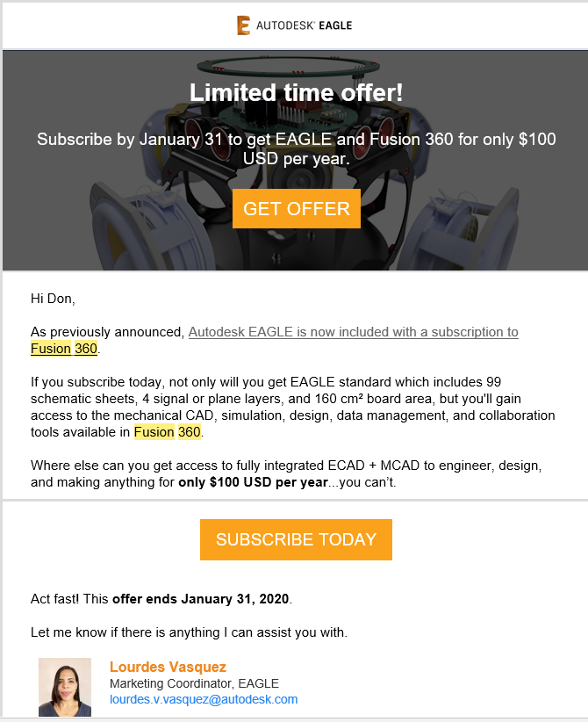The width and height of the screenshot is (588, 722).
Task: Click Lourdes Vasquez's profile photo
Action: point(65,687)
